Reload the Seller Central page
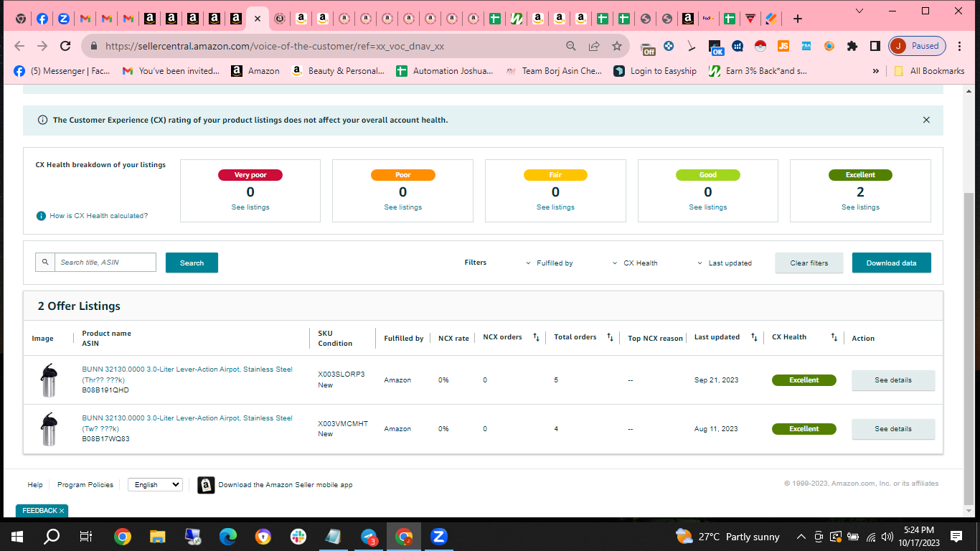Screen dimensions: 980x551 [65, 46]
